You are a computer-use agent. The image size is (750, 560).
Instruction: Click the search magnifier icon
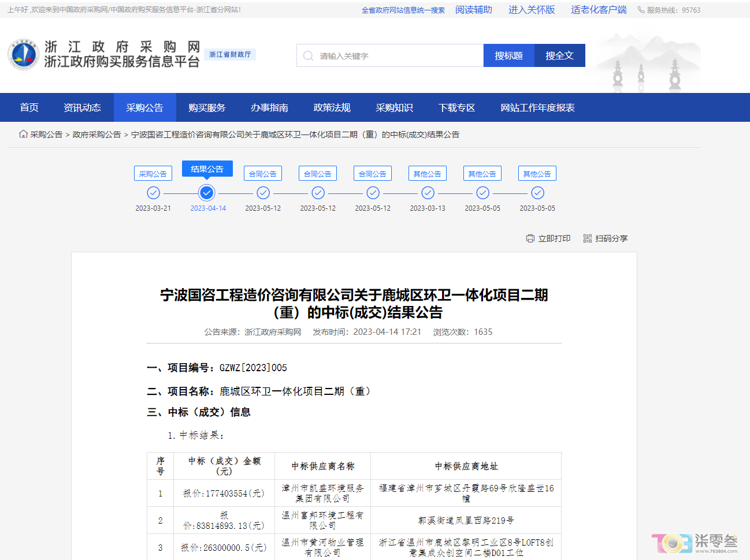point(308,56)
